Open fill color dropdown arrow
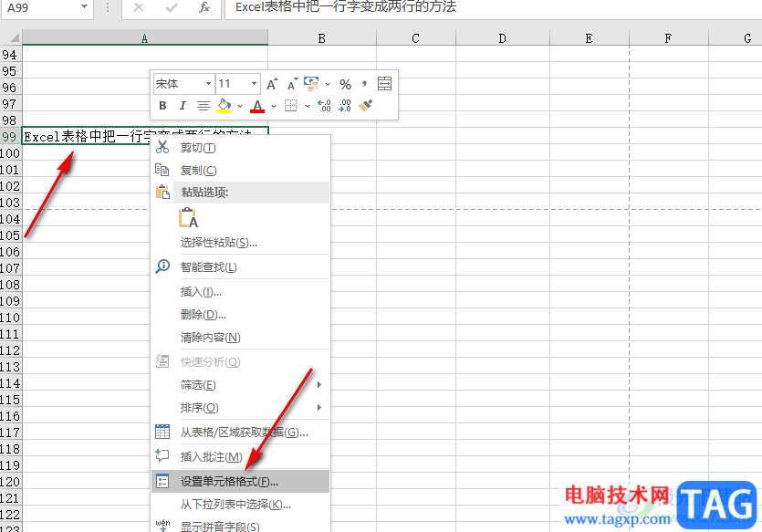 click(240, 106)
